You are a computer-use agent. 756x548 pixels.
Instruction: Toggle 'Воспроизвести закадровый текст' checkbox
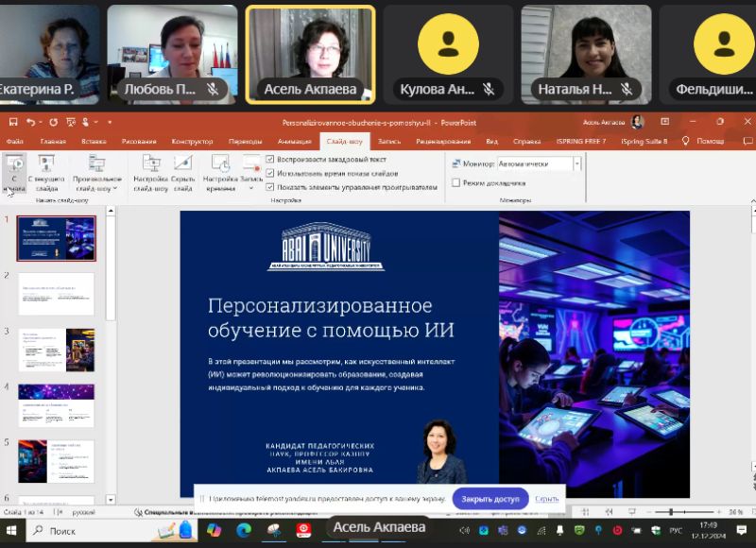click(270, 160)
